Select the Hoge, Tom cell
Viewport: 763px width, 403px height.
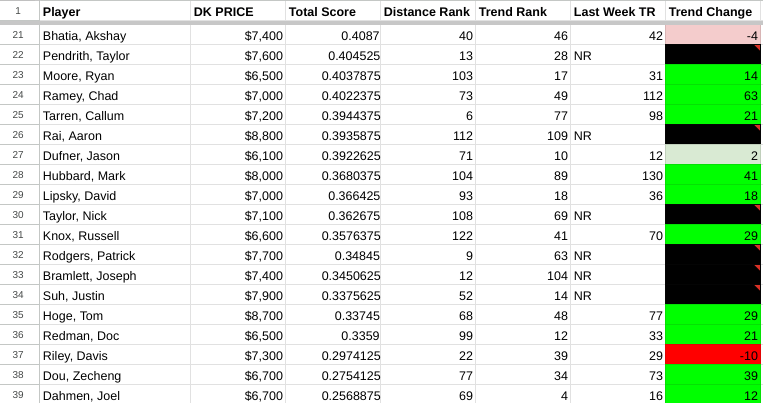click(115, 315)
